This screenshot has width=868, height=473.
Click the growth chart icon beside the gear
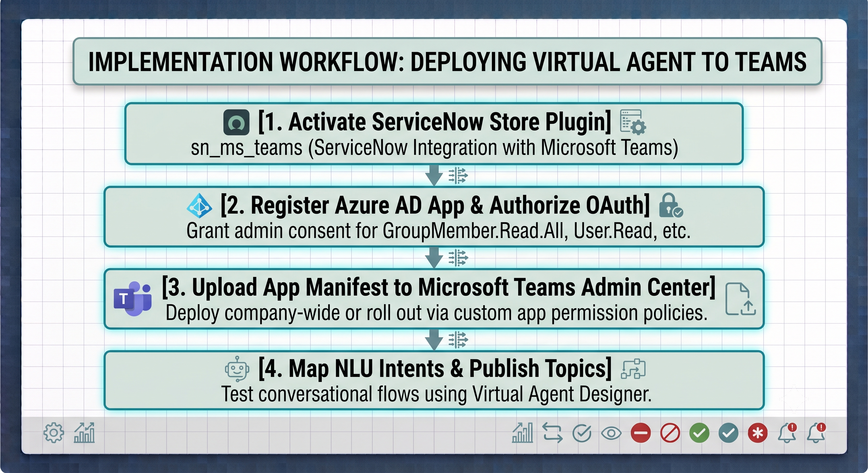click(x=84, y=433)
